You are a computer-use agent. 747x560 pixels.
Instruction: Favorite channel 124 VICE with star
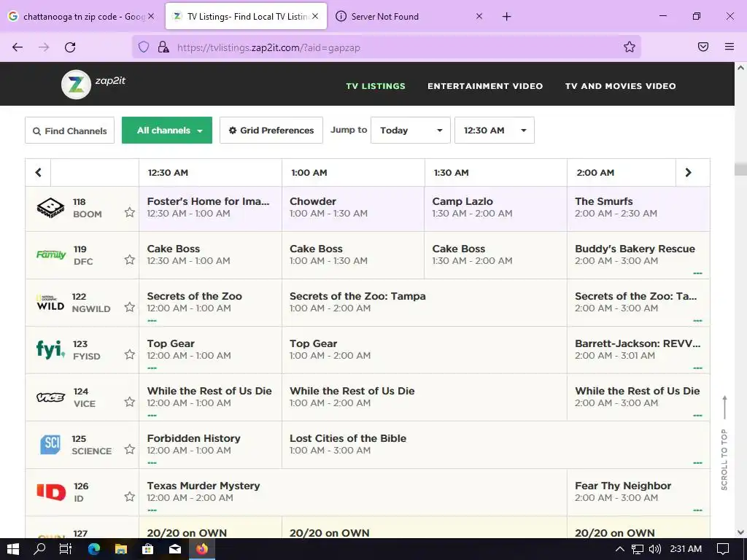click(130, 402)
